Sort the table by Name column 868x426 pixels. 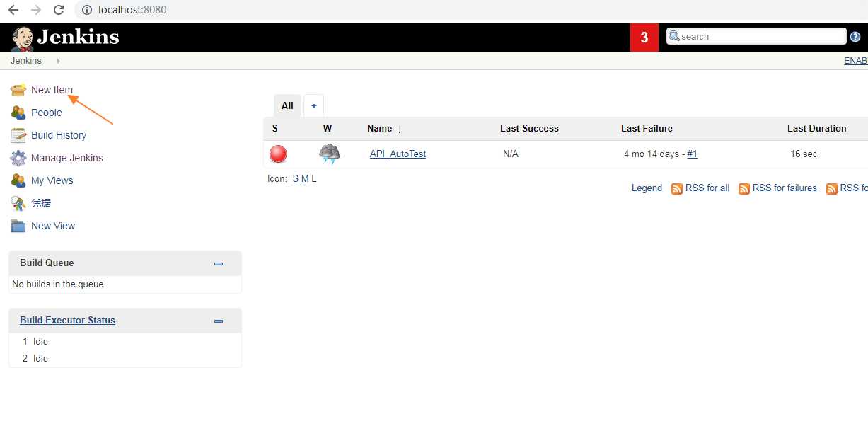[x=385, y=128]
